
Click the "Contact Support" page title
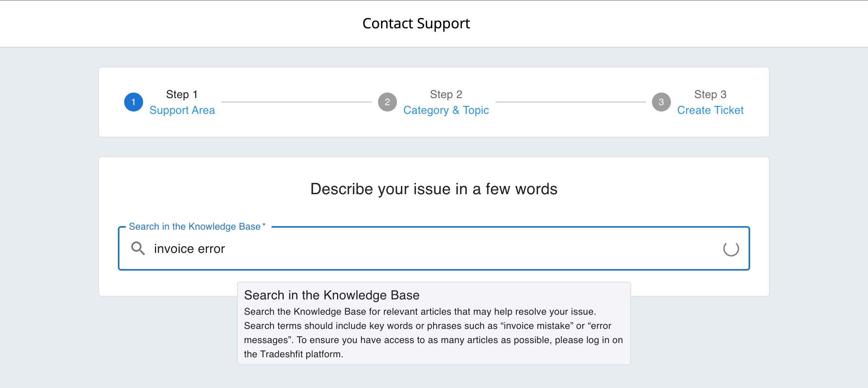pyautogui.click(x=416, y=24)
